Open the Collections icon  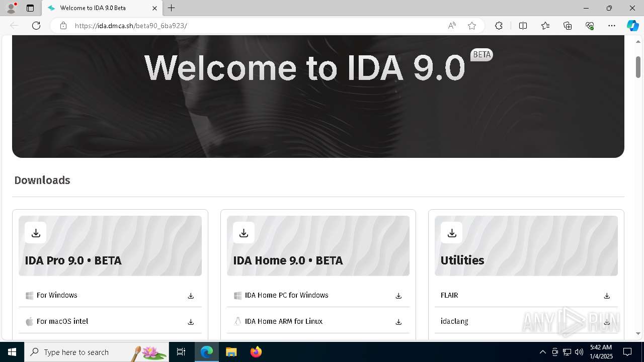pos(568,26)
